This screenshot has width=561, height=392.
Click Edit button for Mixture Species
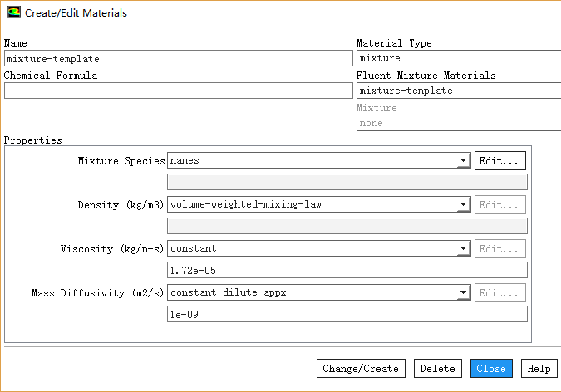coord(499,161)
